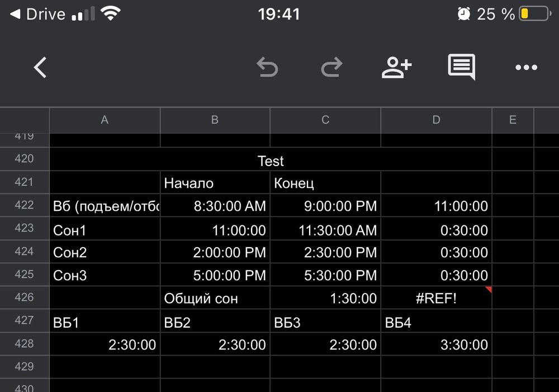
Task: Select the cell showing the #REF! error
Action: [x=436, y=298]
